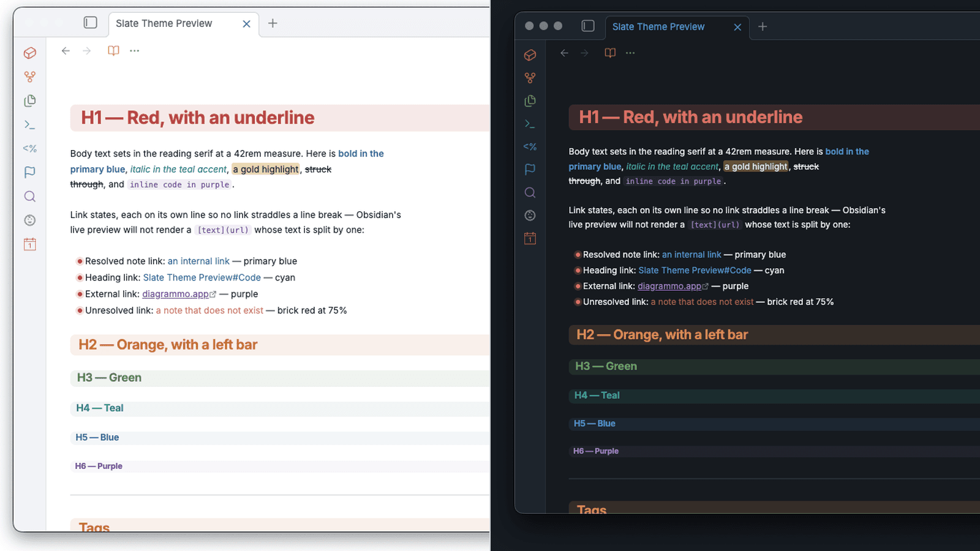The height and width of the screenshot is (551, 980).
Task: Close the Slate Theme Preview tab in the dark window
Action: point(737,27)
